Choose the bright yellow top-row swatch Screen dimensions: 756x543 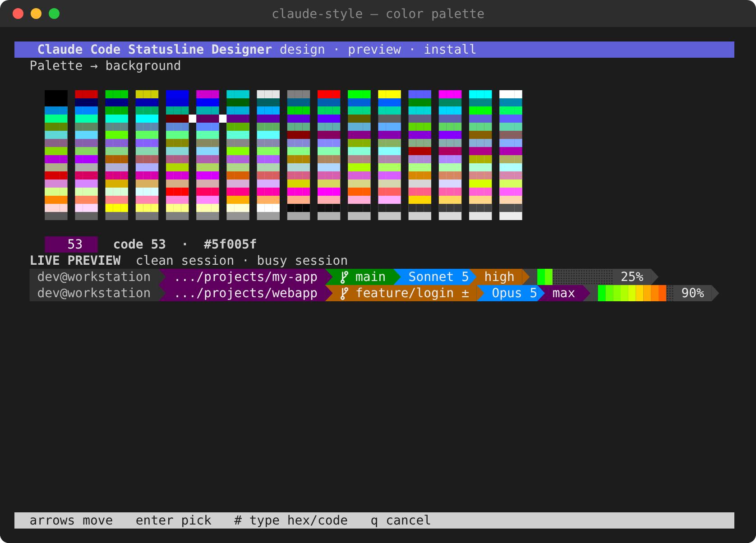389,94
